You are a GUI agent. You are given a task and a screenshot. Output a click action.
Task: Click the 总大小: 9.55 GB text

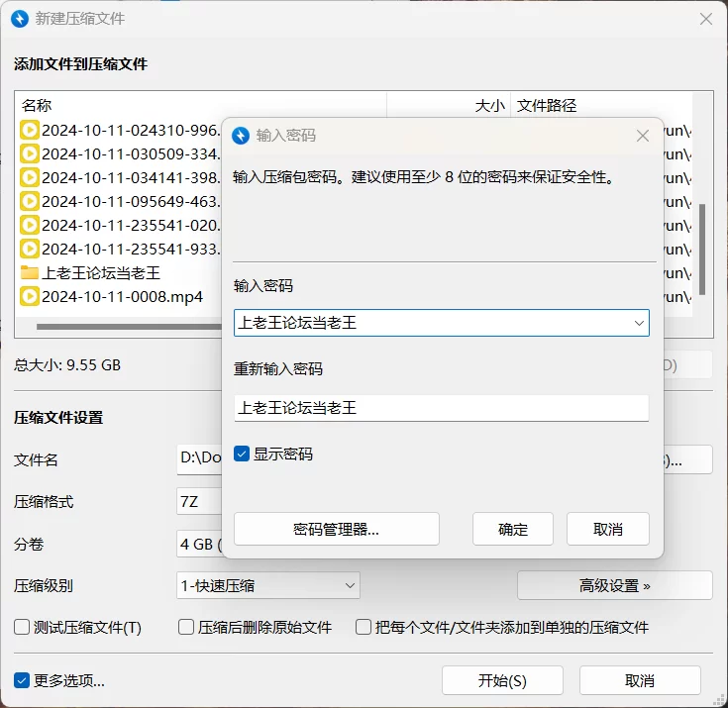[x=67, y=365]
